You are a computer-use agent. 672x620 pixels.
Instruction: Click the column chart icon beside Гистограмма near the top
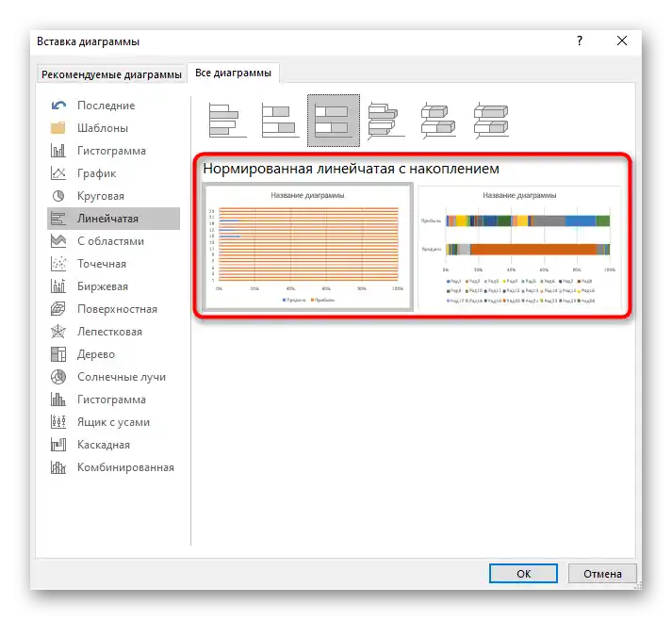pyautogui.click(x=58, y=151)
